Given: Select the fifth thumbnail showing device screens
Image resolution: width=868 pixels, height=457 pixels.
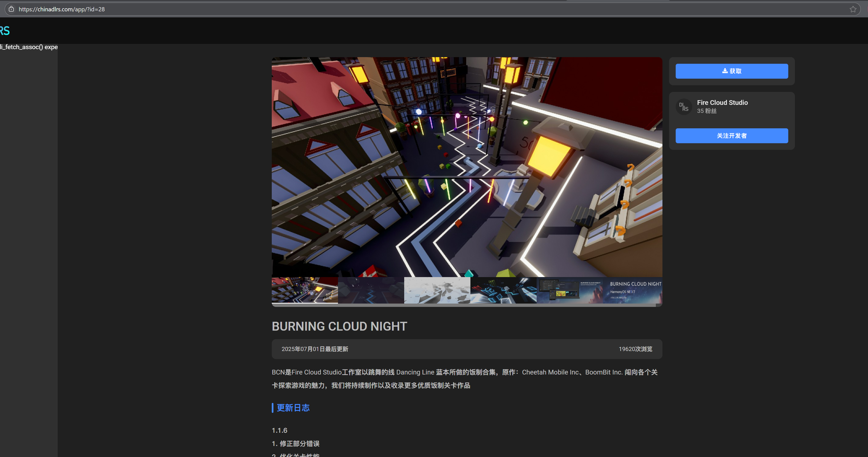Looking at the screenshot, I should [x=569, y=290].
